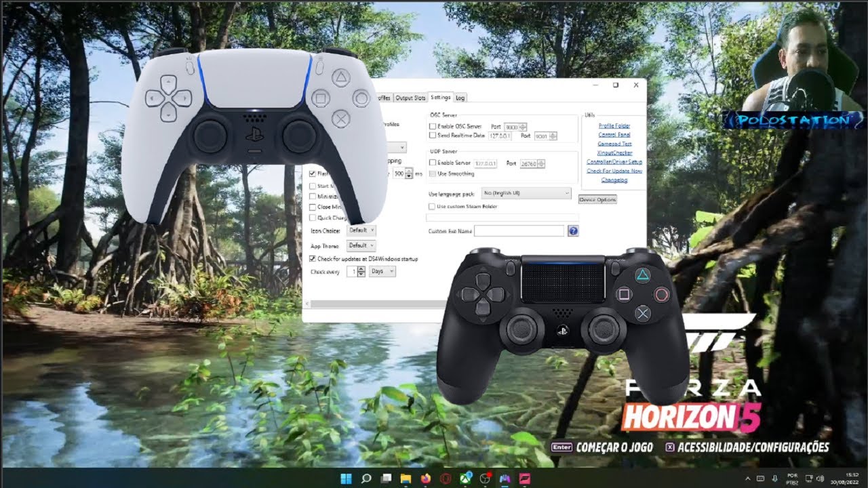Screen dimensions: 868x488
Task: Open the Use language pack dropdown
Action: coord(527,193)
